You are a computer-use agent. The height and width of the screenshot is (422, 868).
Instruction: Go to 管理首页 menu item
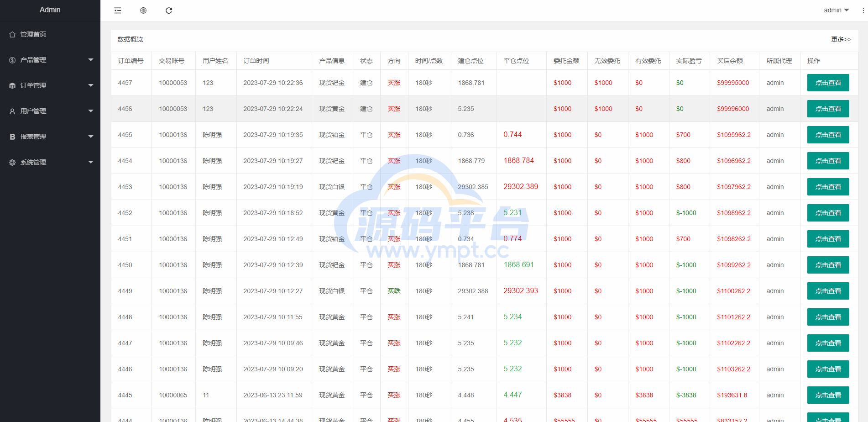tap(50, 34)
